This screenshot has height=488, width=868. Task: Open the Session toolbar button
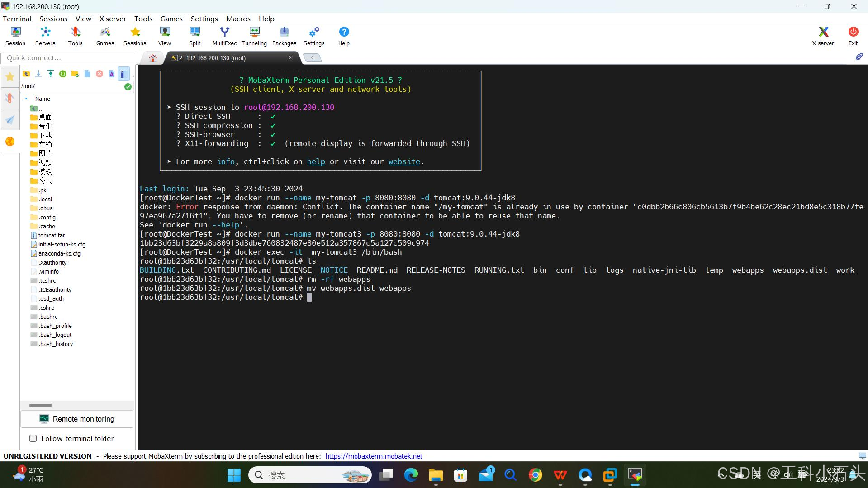coord(15,36)
